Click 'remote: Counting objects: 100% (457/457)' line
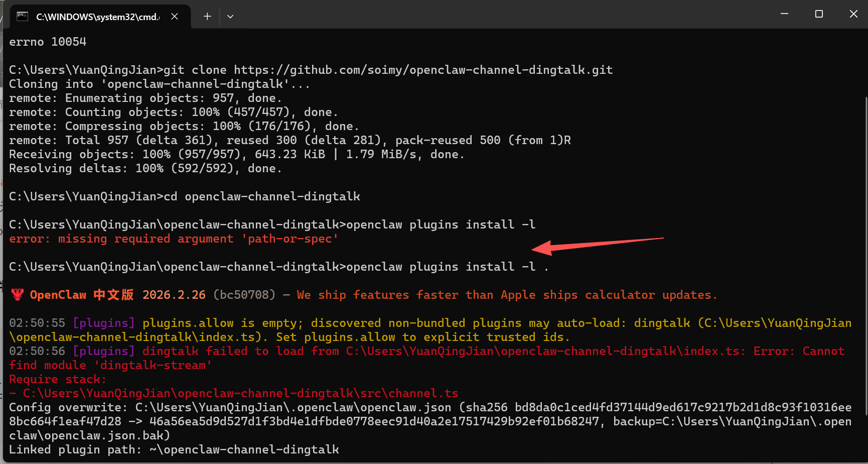The image size is (868, 464). pos(174,112)
